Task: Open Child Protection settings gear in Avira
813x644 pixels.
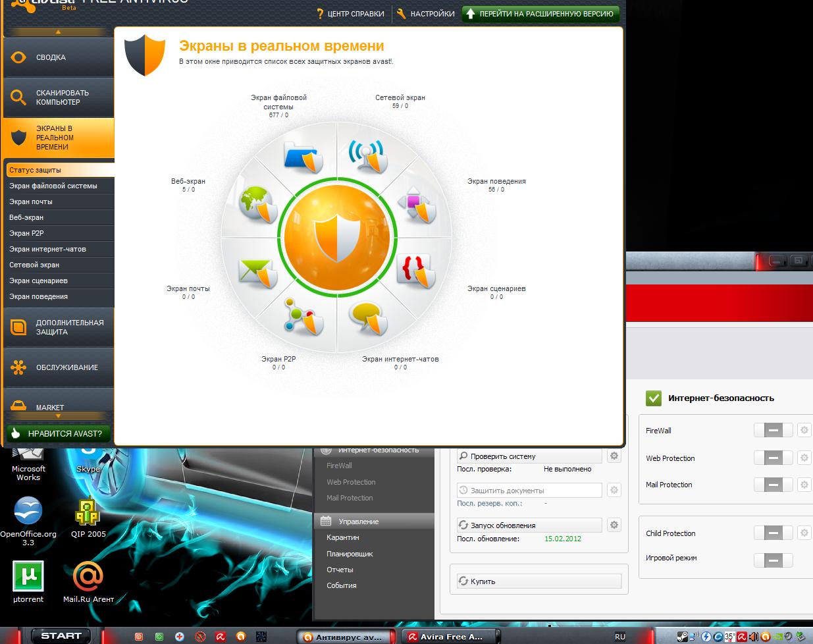Action: click(804, 533)
